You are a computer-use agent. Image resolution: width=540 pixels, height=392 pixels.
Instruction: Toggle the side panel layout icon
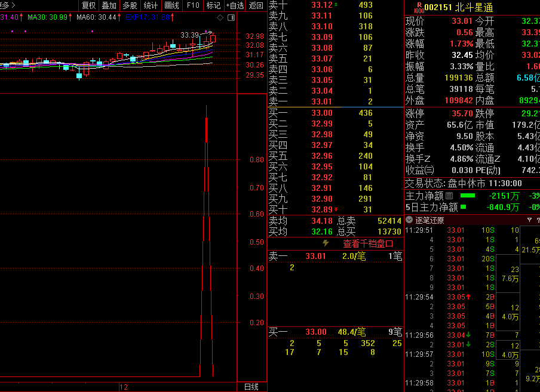(230, 18)
